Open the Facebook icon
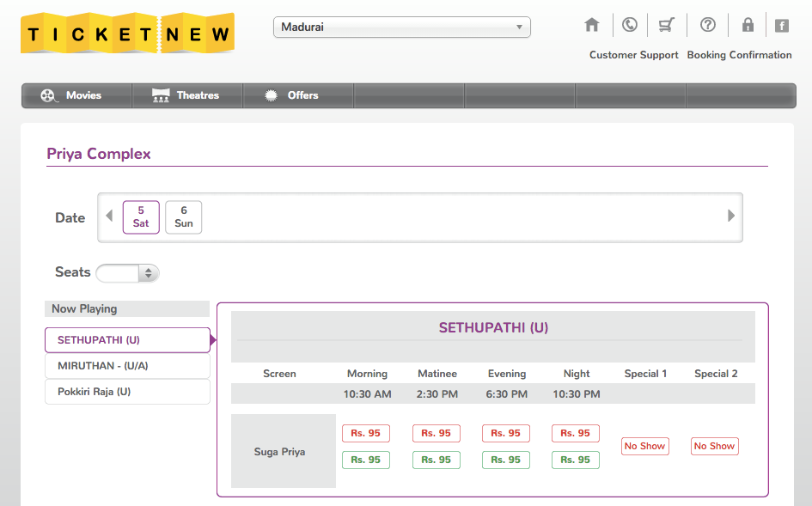The width and height of the screenshot is (812, 506). tap(782, 26)
